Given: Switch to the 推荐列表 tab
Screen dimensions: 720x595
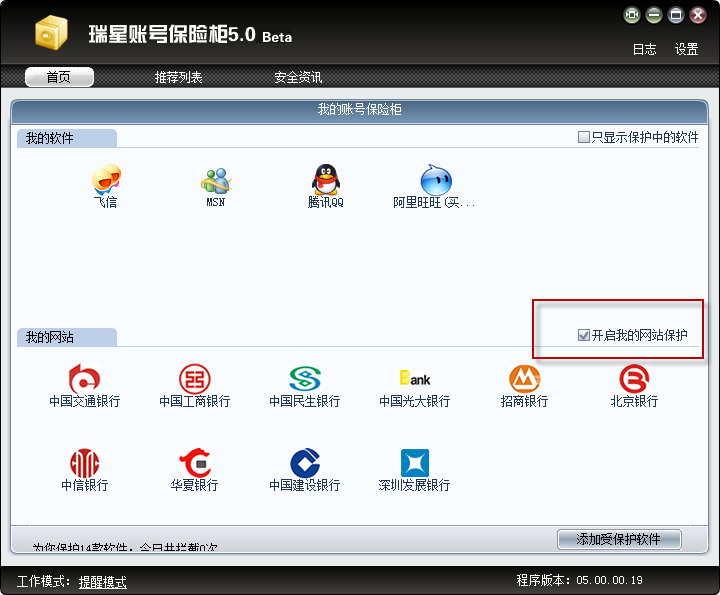Looking at the screenshot, I should click(x=178, y=78).
